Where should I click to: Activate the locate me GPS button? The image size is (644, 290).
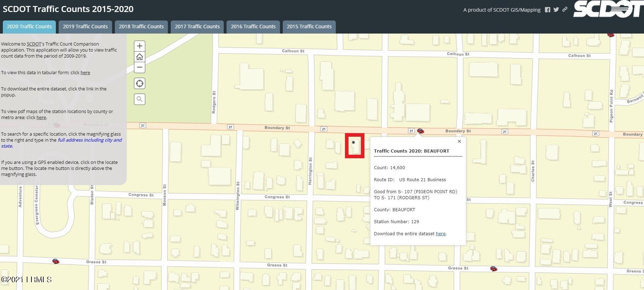click(140, 83)
